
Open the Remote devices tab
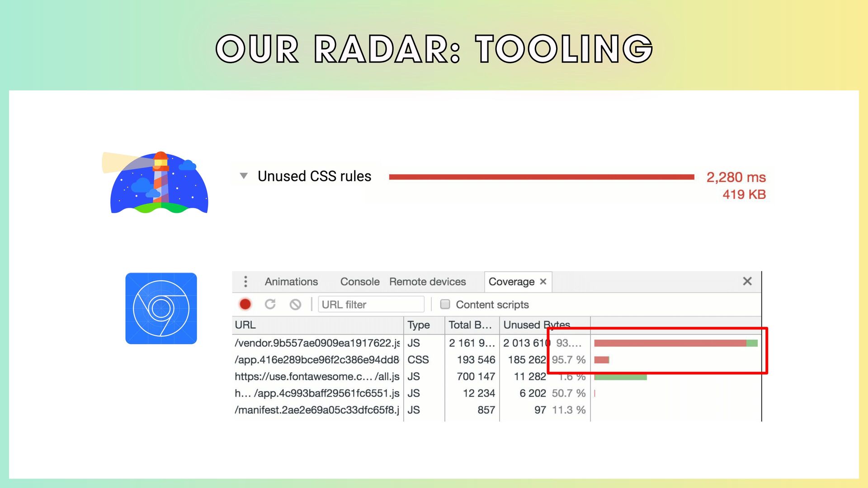click(427, 282)
